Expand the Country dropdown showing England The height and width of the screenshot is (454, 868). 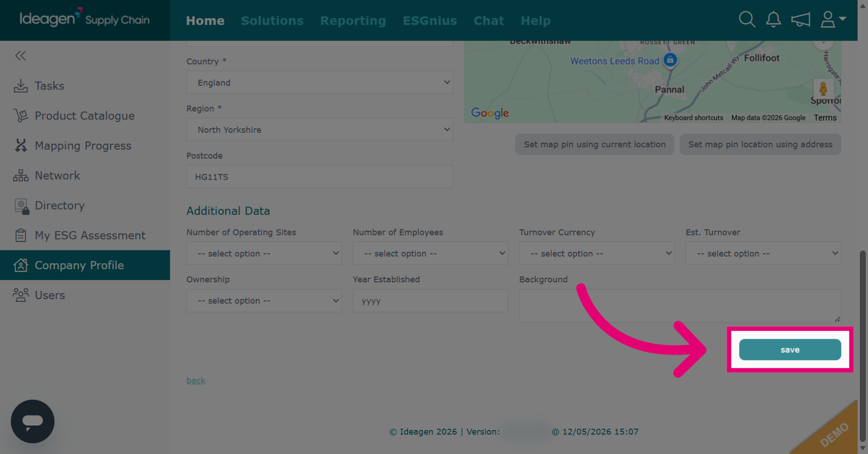tap(320, 82)
